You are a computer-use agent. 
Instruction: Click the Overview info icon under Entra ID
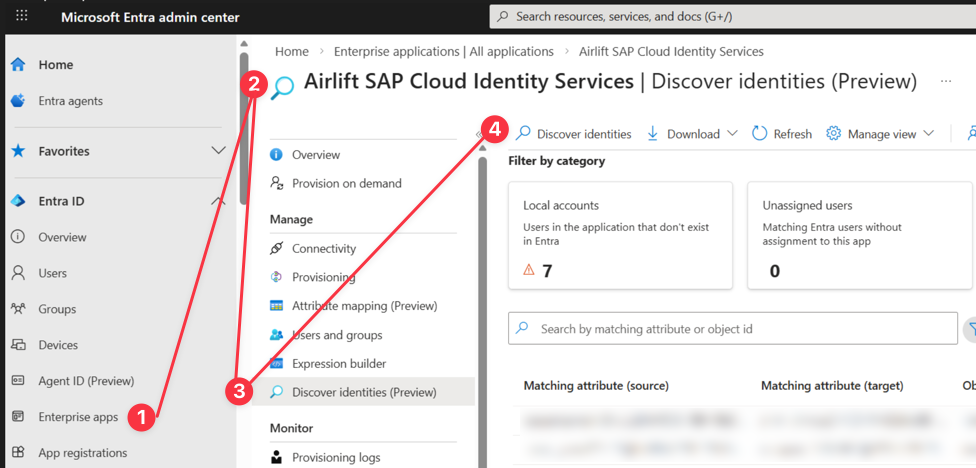pyautogui.click(x=18, y=237)
